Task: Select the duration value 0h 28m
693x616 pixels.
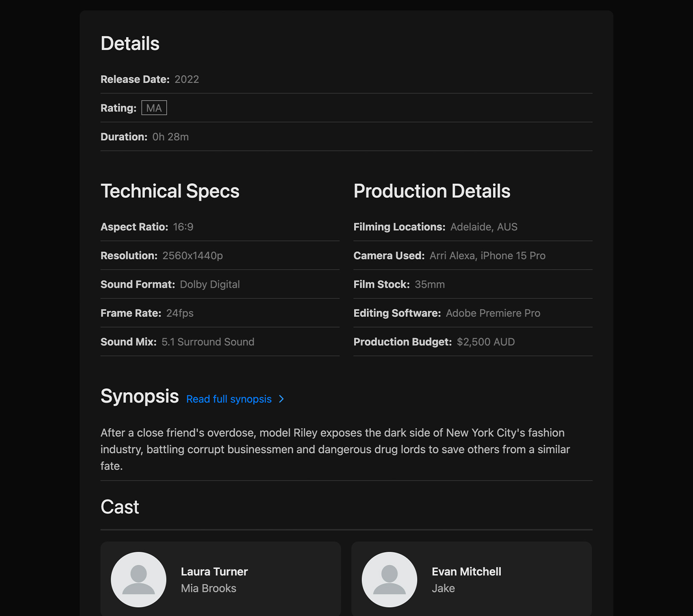Action: [170, 137]
